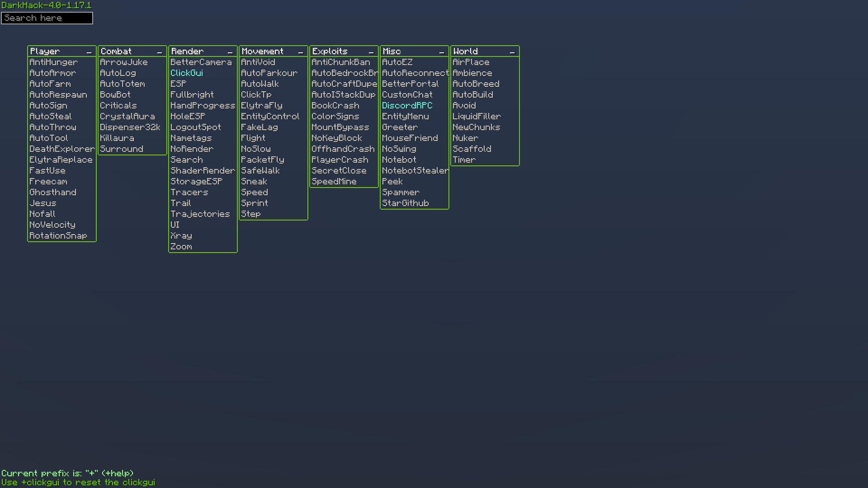Turn off the DiscordRPC module
The width and height of the screenshot is (868, 488).
(407, 106)
